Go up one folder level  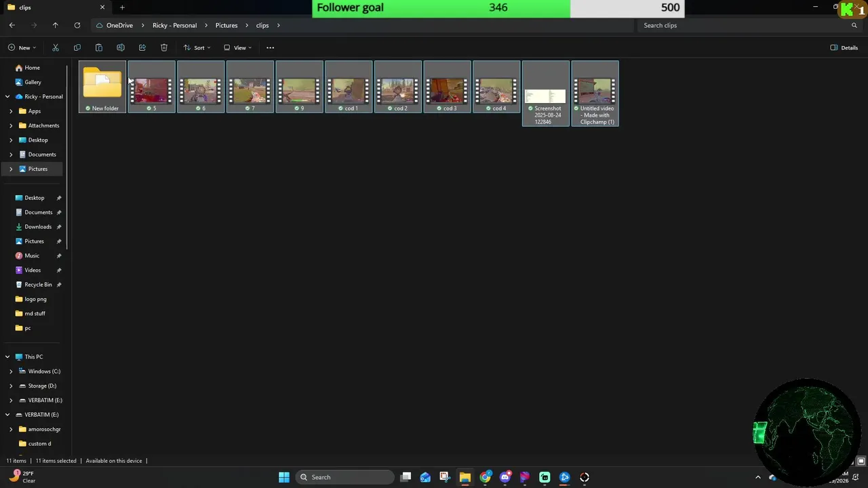[56, 25]
